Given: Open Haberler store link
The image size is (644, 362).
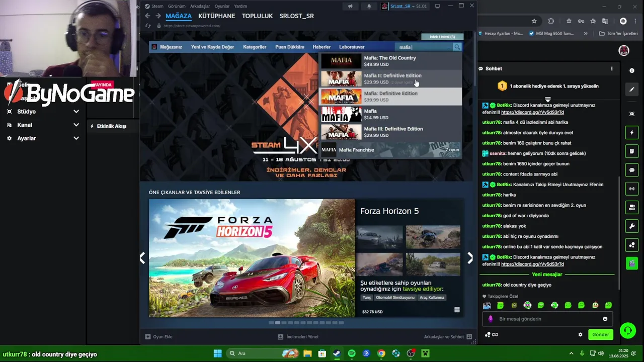Looking at the screenshot, I should point(322,47).
